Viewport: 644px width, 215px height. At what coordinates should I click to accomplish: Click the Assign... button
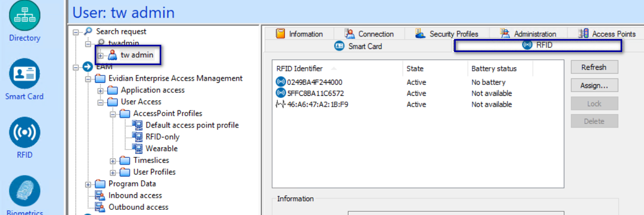pos(594,85)
